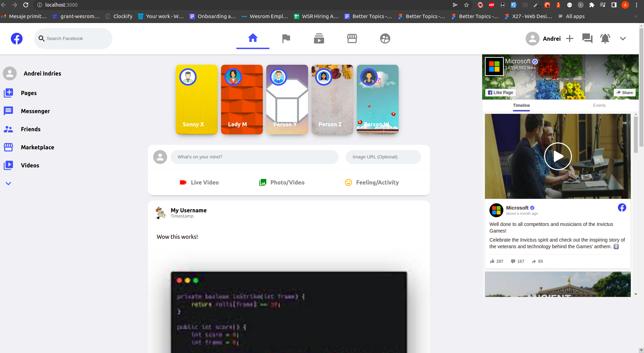Open the Photo/Video attachment option
Viewport: 644px width, 353px height.
(282, 182)
